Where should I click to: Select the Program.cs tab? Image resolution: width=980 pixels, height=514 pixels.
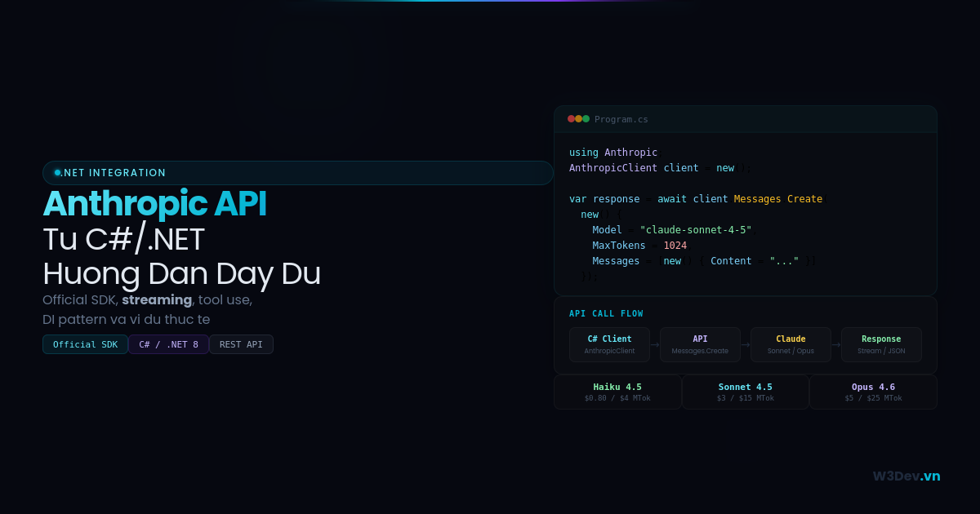[621, 119]
